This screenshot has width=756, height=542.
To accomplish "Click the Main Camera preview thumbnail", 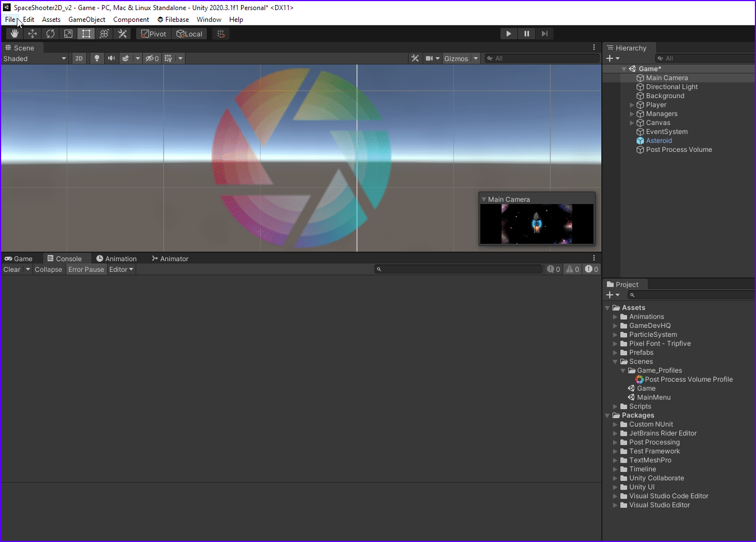I will pyautogui.click(x=537, y=224).
